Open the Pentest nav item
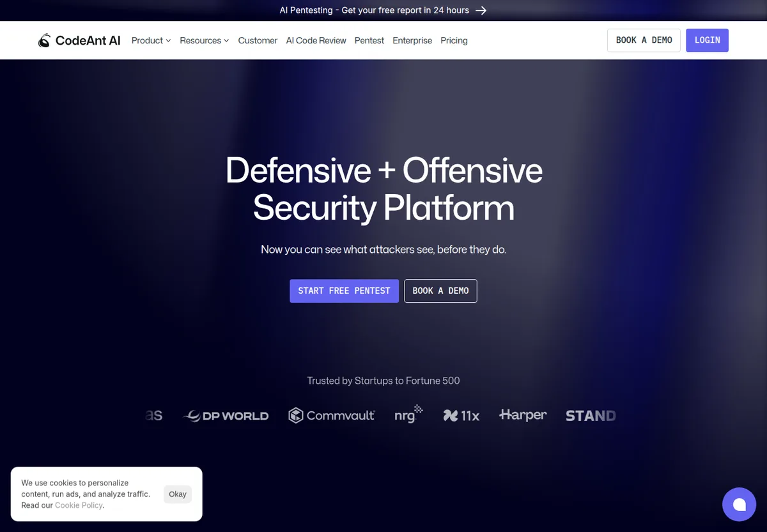Screen dimensions: 767x532 369,40
